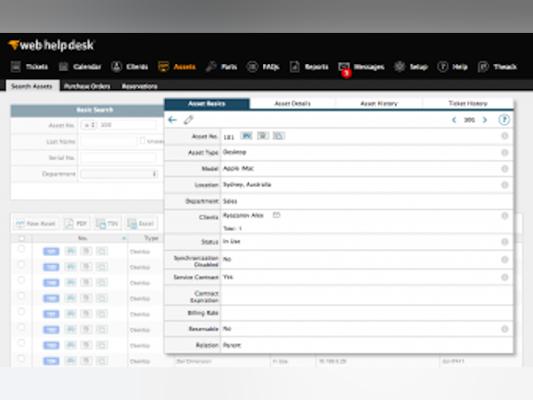This screenshot has height=400, width=533.
Task: Open the Asset No. operator dropdown
Action: click(89, 125)
